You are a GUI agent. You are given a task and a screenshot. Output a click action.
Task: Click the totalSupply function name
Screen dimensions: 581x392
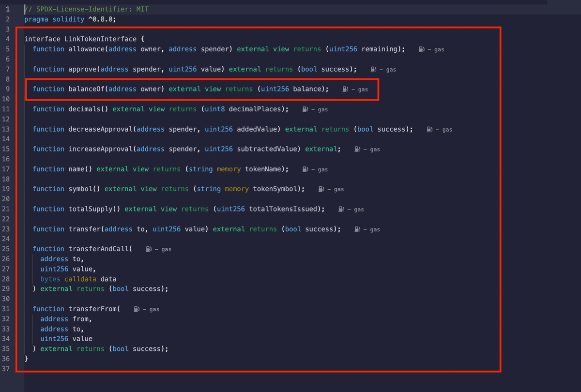91,209
